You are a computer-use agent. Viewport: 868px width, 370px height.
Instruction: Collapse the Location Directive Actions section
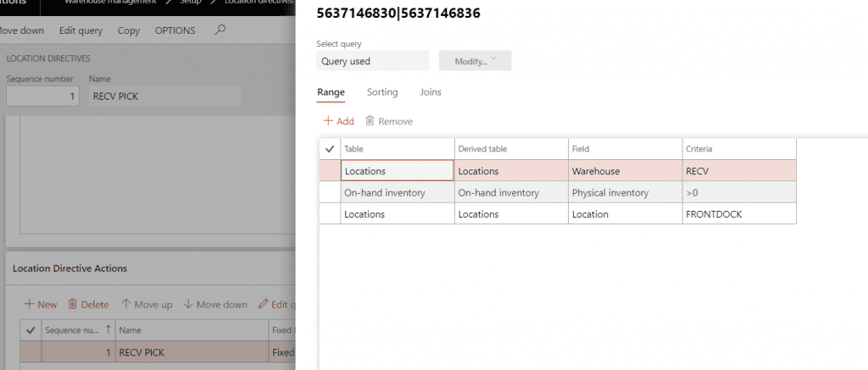[x=70, y=268]
